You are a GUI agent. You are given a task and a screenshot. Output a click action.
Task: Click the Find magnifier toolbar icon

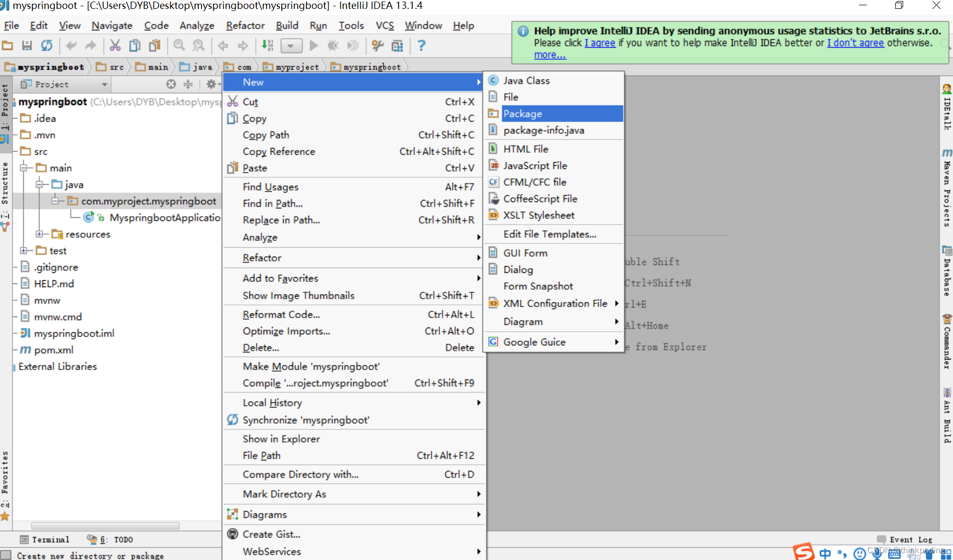(179, 46)
